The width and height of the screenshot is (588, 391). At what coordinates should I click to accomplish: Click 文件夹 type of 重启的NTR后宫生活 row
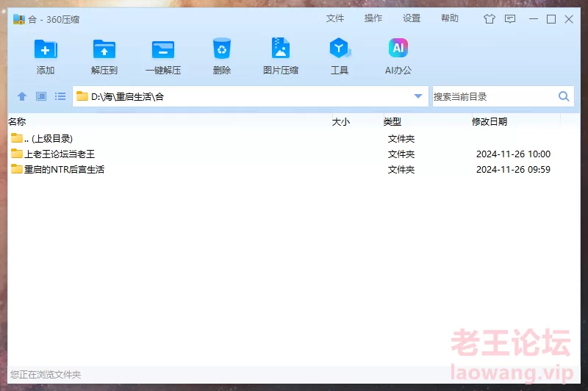click(401, 170)
